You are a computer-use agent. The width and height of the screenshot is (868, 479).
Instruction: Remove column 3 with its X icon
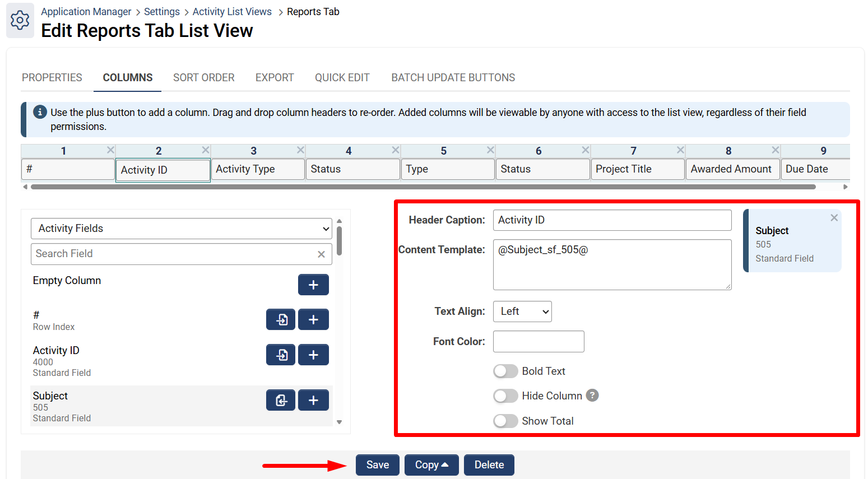300,150
